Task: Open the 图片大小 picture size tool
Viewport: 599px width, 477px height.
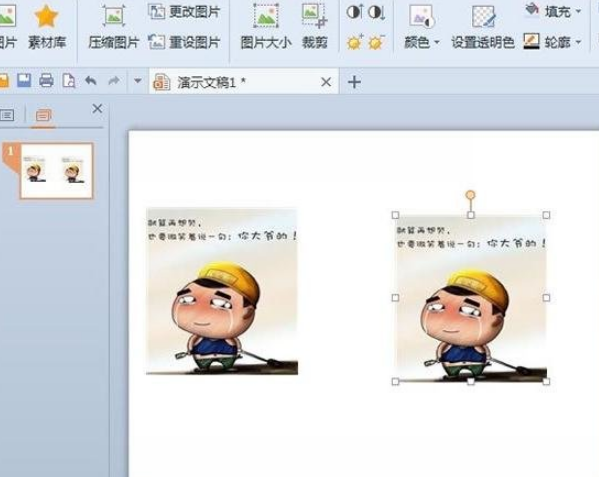Action: (266, 26)
